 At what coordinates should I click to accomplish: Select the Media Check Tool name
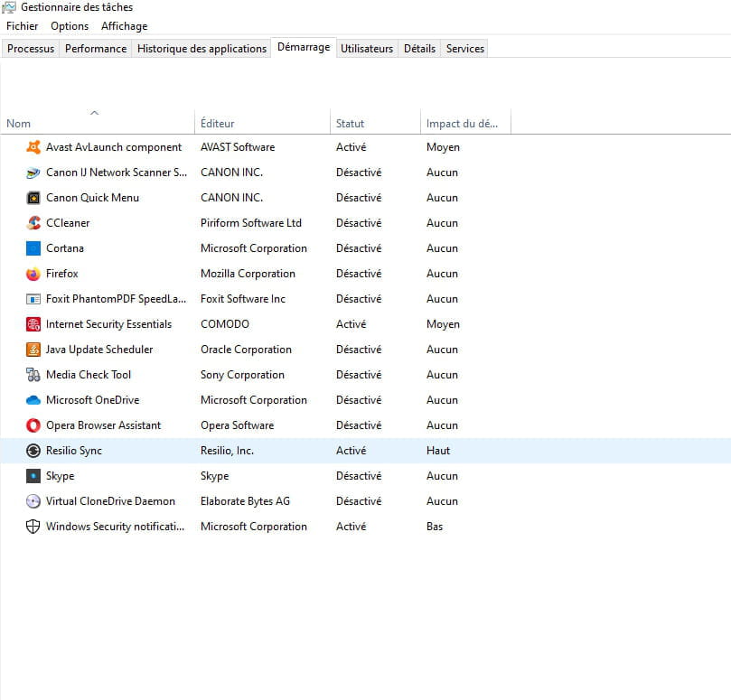pos(89,375)
